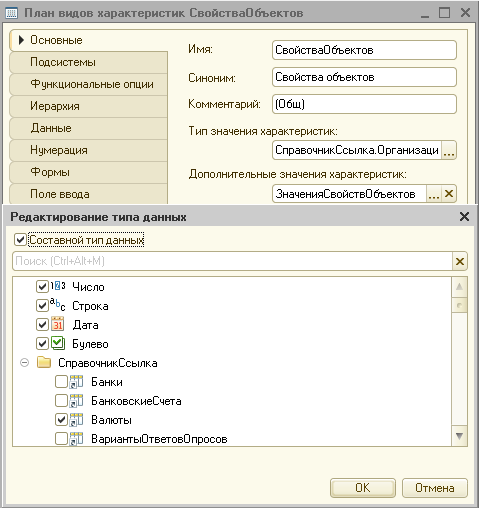
Task: Select the Банки row label
Action: coord(107,382)
